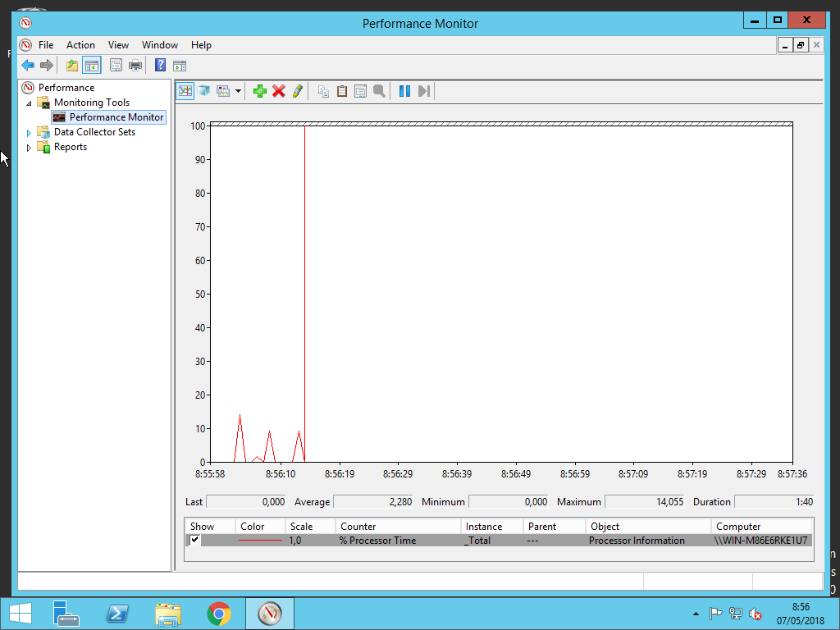Copy properties using the copy icon
The height and width of the screenshot is (630, 840).
(323, 91)
